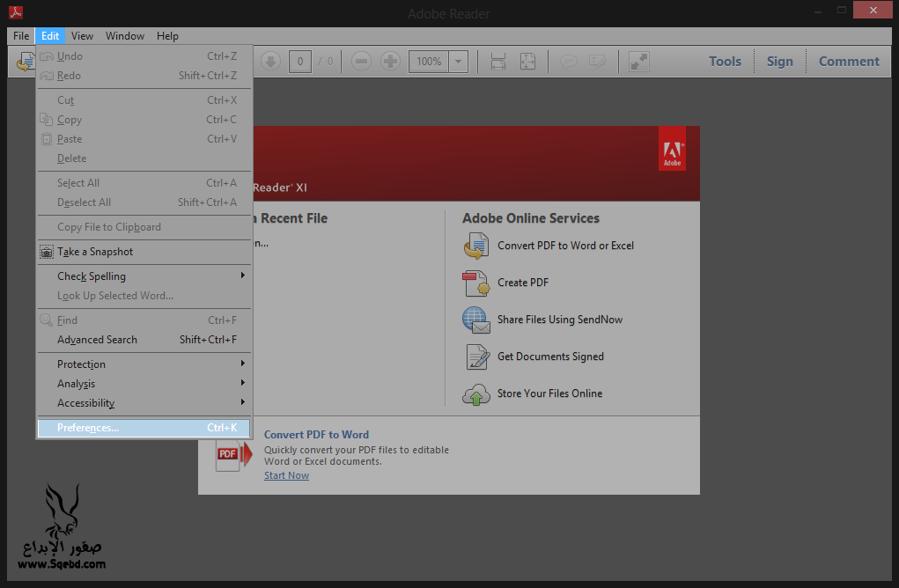Click the highlight text icon
Image resolution: width=899 pixels, height=588 pixels.
[598, 62]
